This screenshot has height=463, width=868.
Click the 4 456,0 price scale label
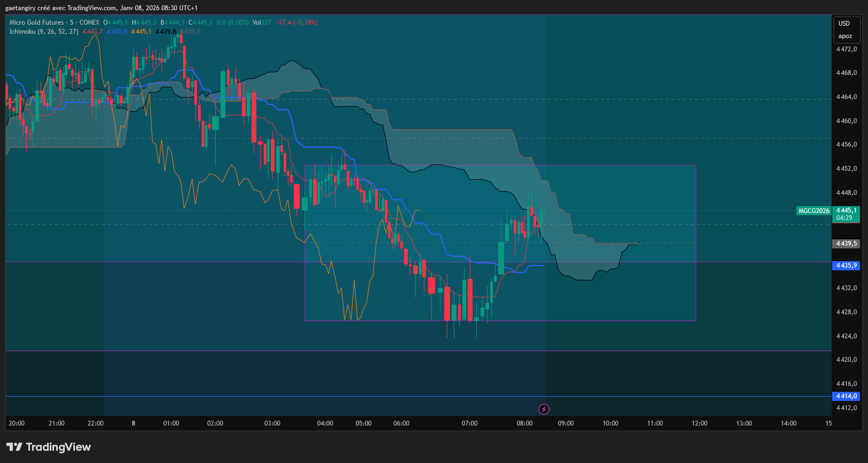[x=847, y=145]
